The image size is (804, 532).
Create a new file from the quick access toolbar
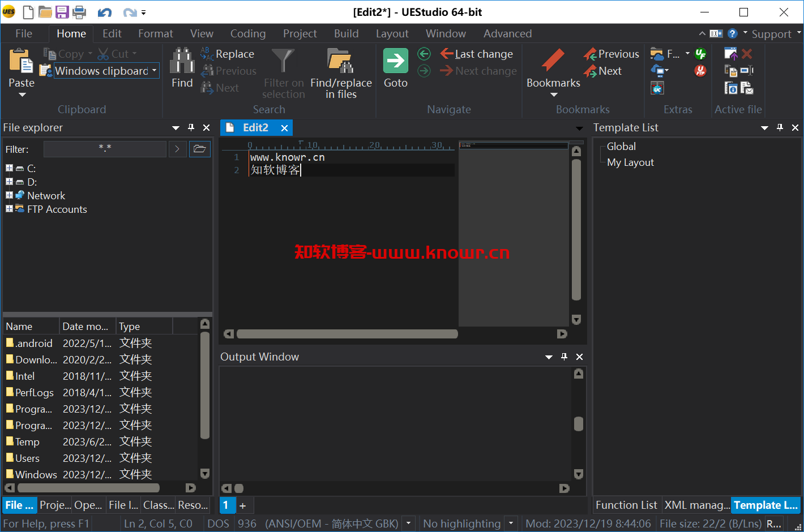pos(28,12)
